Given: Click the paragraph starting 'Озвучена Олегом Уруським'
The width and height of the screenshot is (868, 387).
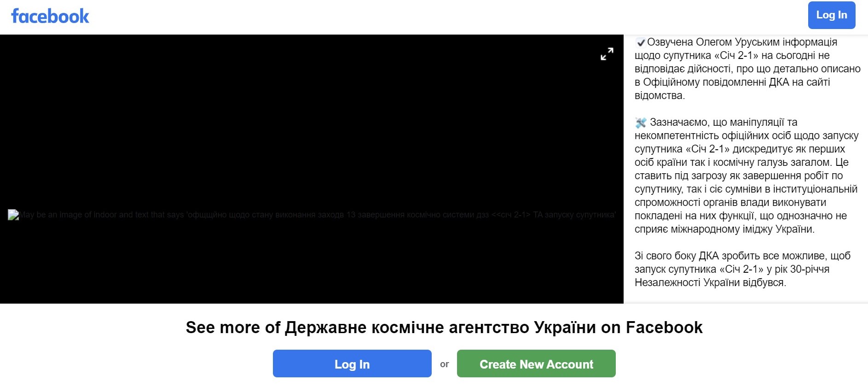Looking at the screenshot, I should [x=747, y=69].
